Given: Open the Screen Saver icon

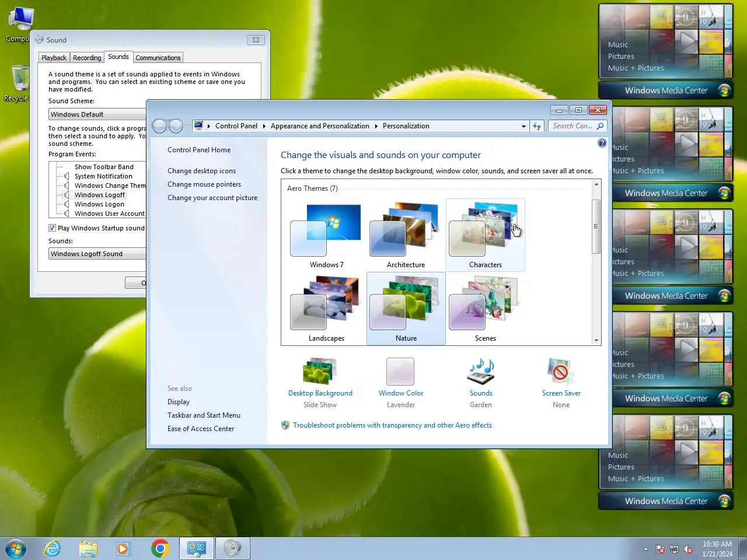Looking at the screenshot, I should click(561, 371).
